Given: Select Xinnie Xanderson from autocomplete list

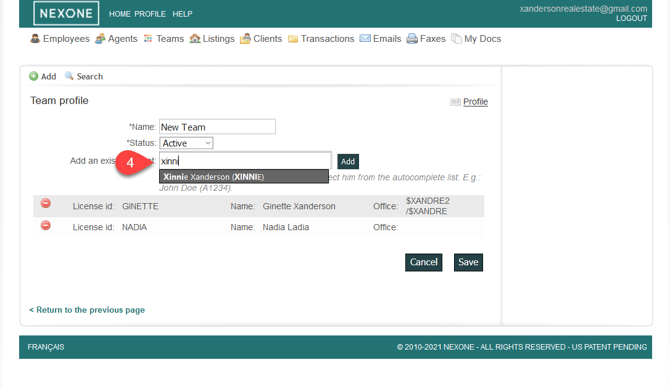Looking at the screenshot, I should coord(244,177).
